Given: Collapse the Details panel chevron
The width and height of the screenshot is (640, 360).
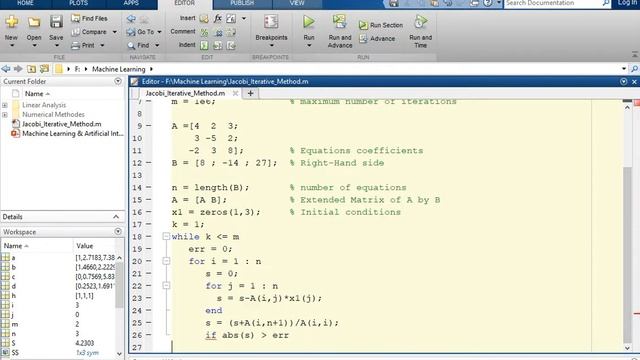Looking at the screenshot, I should click(x=116, y=217).
